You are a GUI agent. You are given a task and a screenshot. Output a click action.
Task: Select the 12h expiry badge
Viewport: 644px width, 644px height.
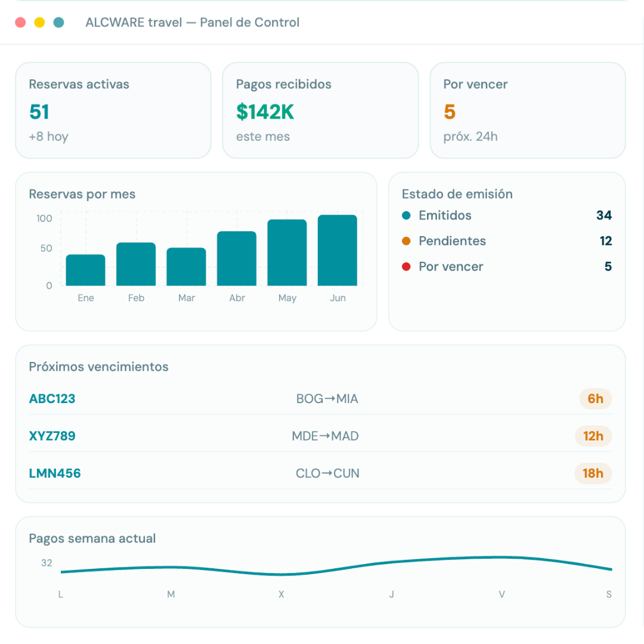coord(593,436)
